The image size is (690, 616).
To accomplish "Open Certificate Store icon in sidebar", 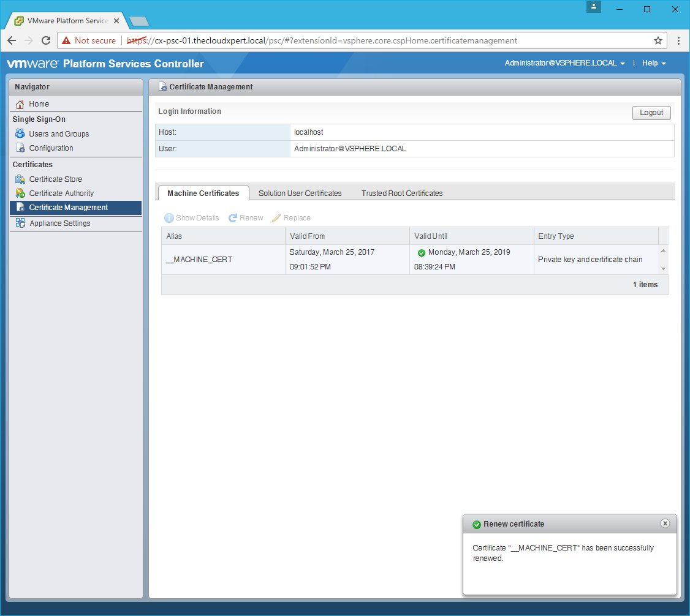I will point(20,179).
